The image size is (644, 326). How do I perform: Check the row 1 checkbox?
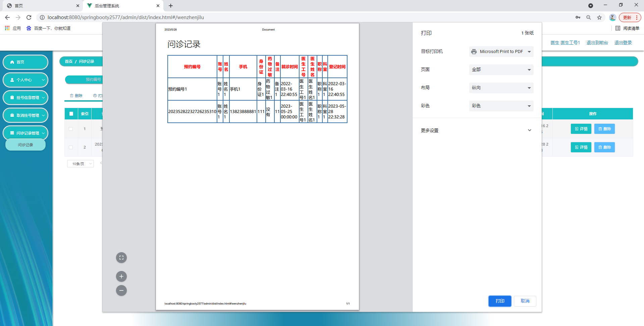[x=71, y=129]
